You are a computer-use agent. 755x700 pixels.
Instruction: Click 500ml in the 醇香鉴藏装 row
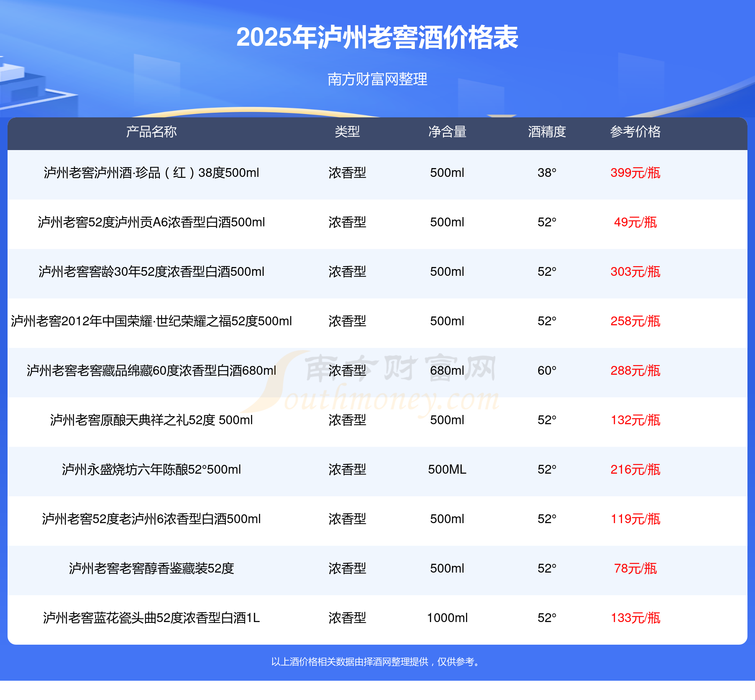[x=447, y=568]
